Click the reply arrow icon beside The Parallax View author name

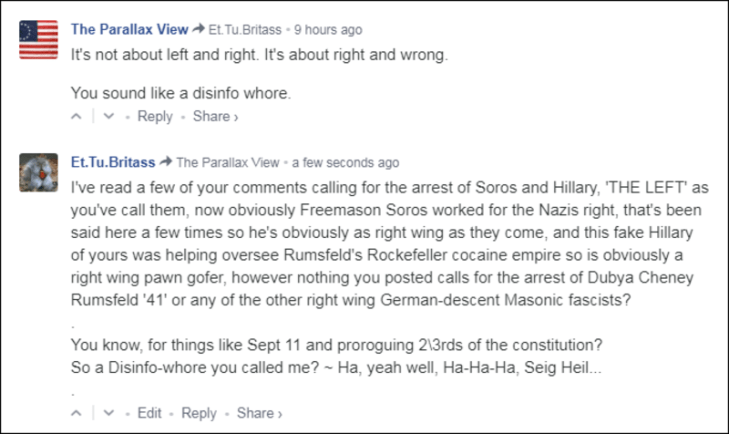click(x=199, y=30)
